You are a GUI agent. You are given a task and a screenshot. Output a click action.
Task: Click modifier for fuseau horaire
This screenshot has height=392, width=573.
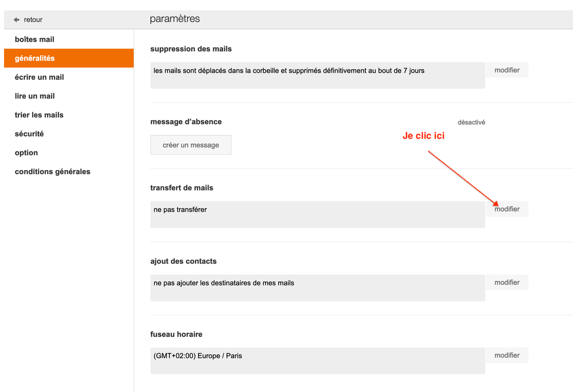pos(507,355)
